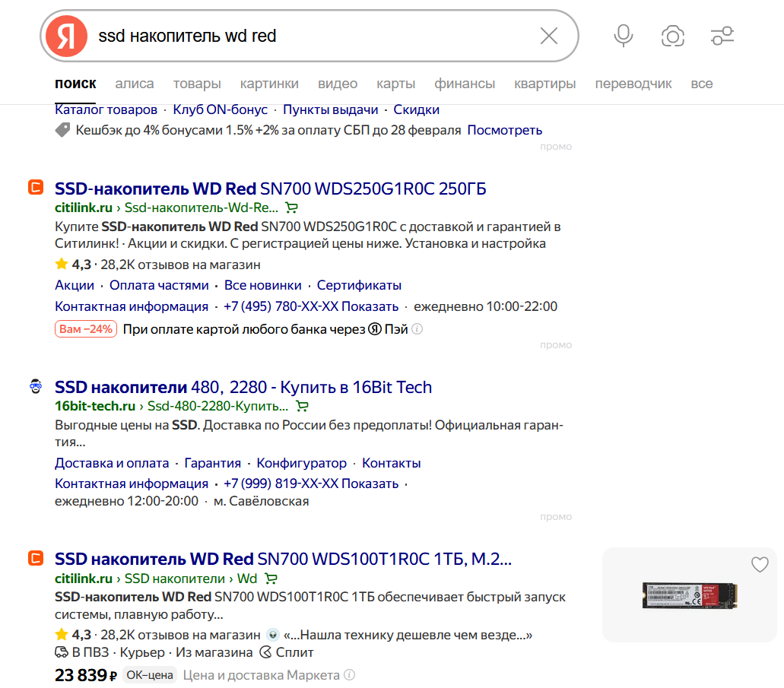This screenshot has width=784, height=688.
Task: Switch to the "алиса" tab
Action: [135, 84]
